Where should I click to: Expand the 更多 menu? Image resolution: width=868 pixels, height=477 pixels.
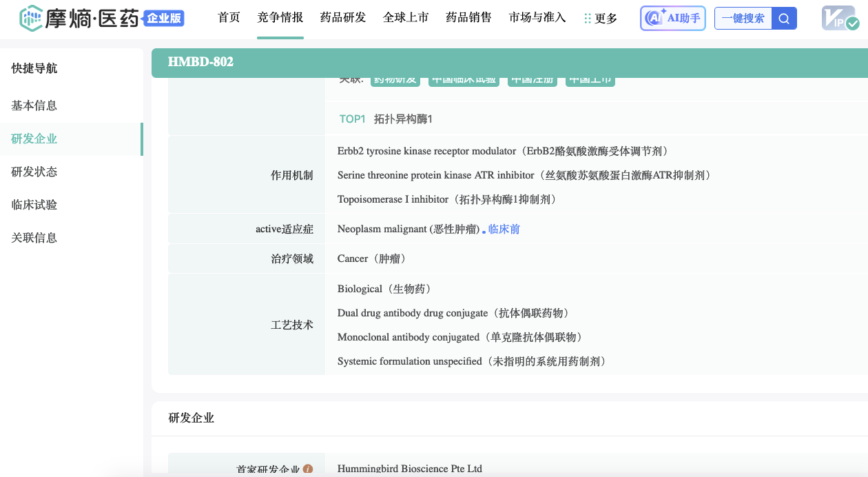601,19
